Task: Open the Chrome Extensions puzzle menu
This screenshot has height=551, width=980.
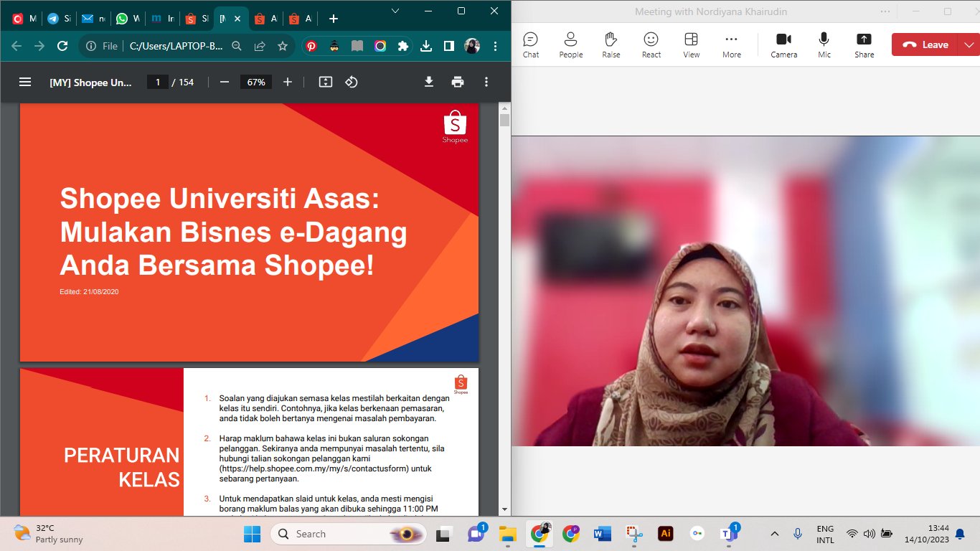Action: pyautogui.click(x=403, y=46)
